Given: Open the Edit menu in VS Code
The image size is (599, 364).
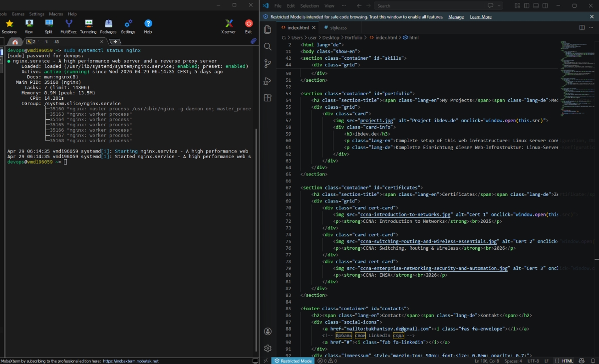Looking at the screenshot, I should [291, 5].
